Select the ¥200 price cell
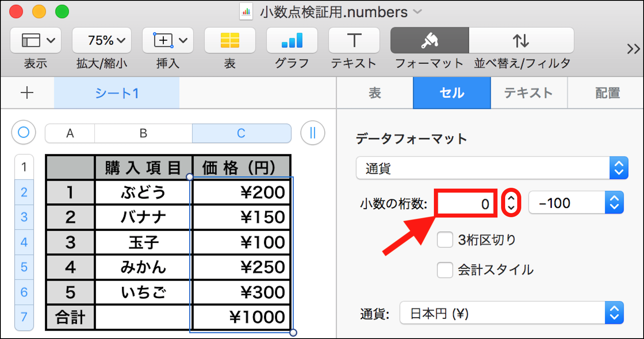This screenshot has width=644, height=339. coord(241,192)
